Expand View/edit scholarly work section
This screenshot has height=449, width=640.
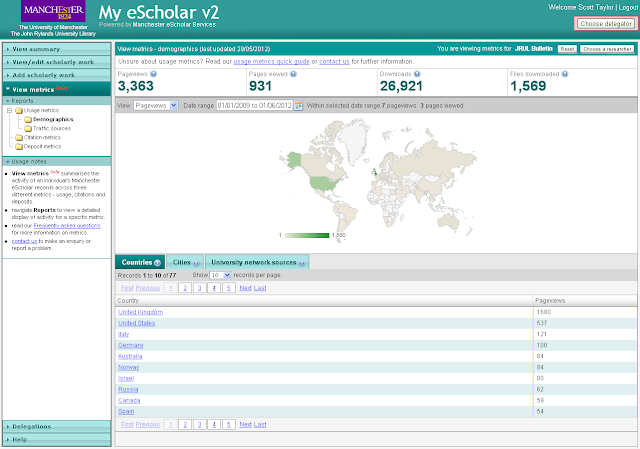(x=56, y=62)
